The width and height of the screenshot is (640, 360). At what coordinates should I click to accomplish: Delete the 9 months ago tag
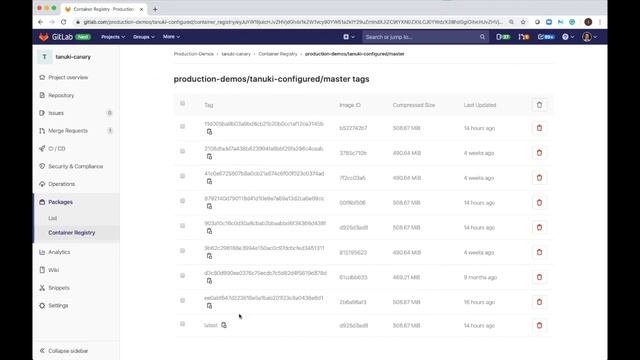(539, 277)
